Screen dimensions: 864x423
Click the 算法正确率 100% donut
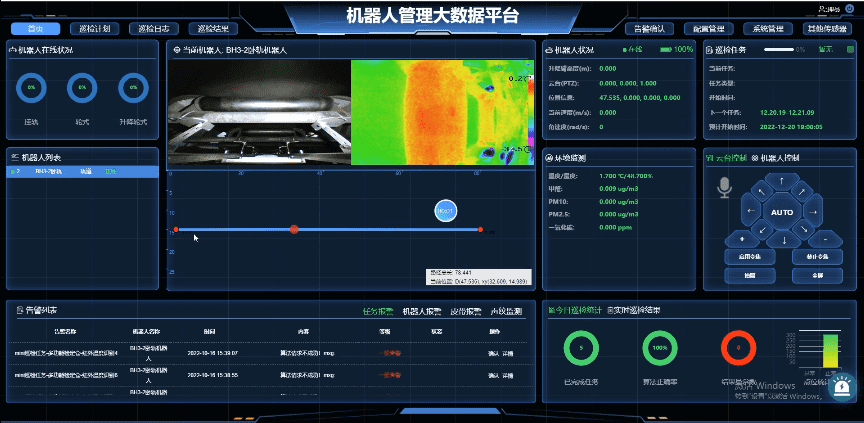[660, 348]
